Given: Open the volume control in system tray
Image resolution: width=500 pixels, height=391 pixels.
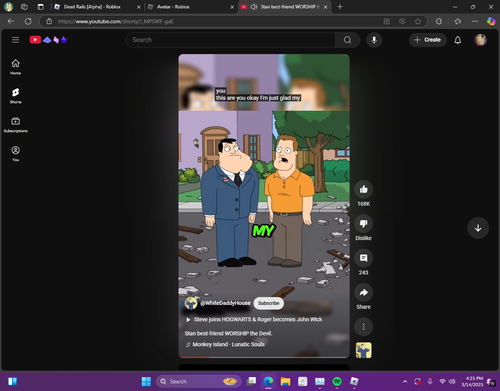Looking at the screenshot, I should pos(452,381).
